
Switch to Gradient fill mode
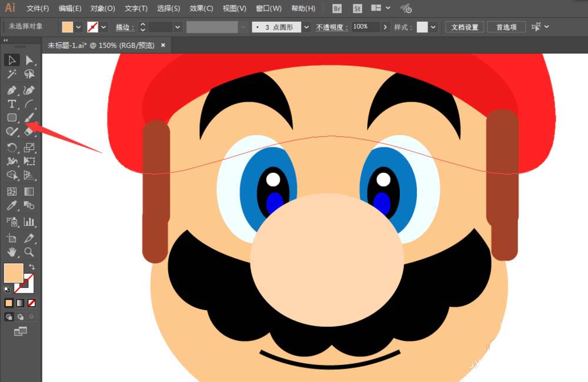pyautogui.click(x=20, y=303)
